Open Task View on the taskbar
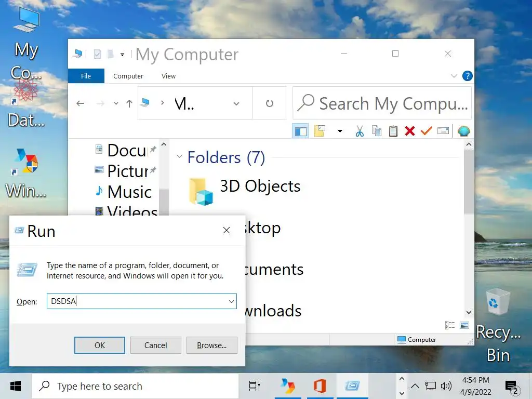Image resolution: width=532 pixels, height=399 pixels. click(x=255, y=386)
